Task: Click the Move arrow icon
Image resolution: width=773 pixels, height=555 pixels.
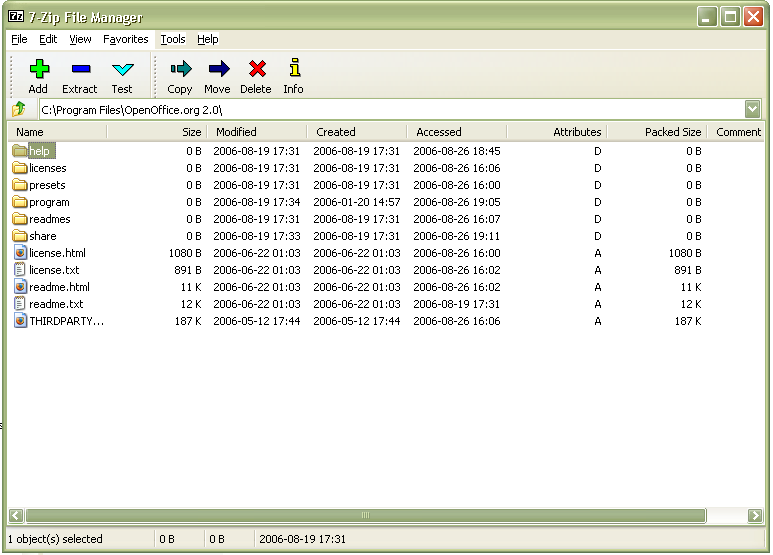Action: (218, 69)
